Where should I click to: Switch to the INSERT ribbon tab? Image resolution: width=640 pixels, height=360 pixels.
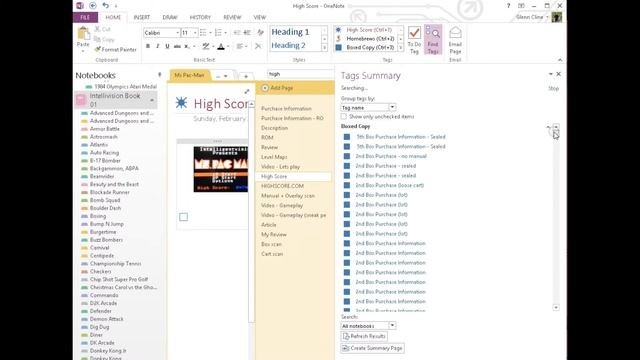pyautogui.click(x=142, y=17)
